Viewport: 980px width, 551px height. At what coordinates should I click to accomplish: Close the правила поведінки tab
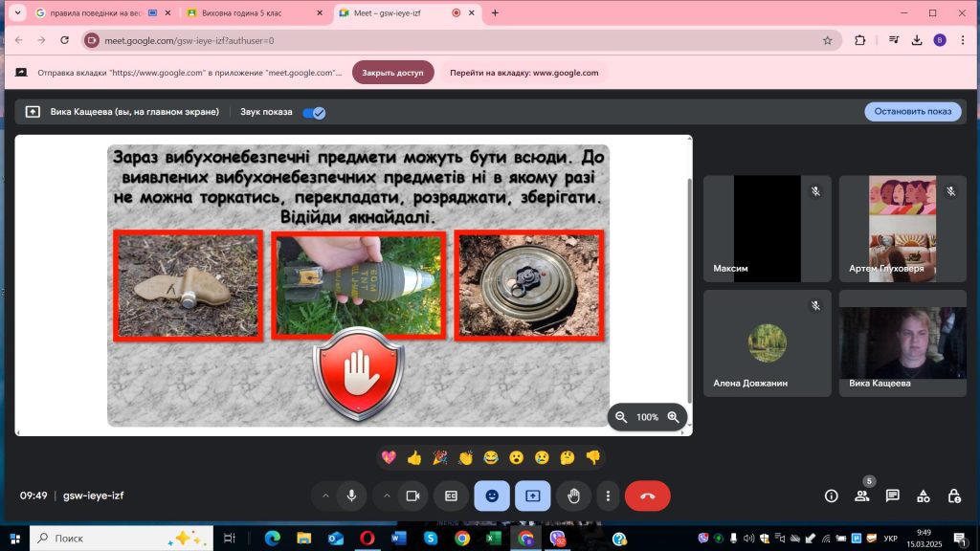(167, 13)
